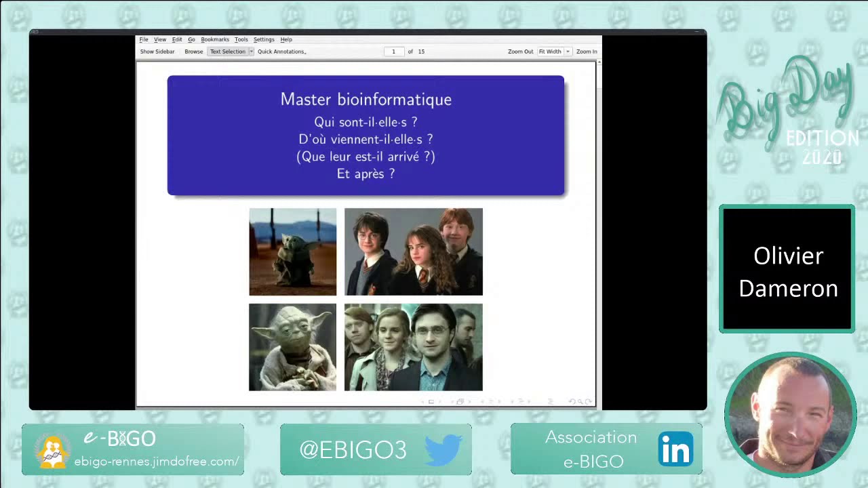Click the Beamer frame navigation icon
The width and height of the screenshot is (868, 488).
click(460, 401)
